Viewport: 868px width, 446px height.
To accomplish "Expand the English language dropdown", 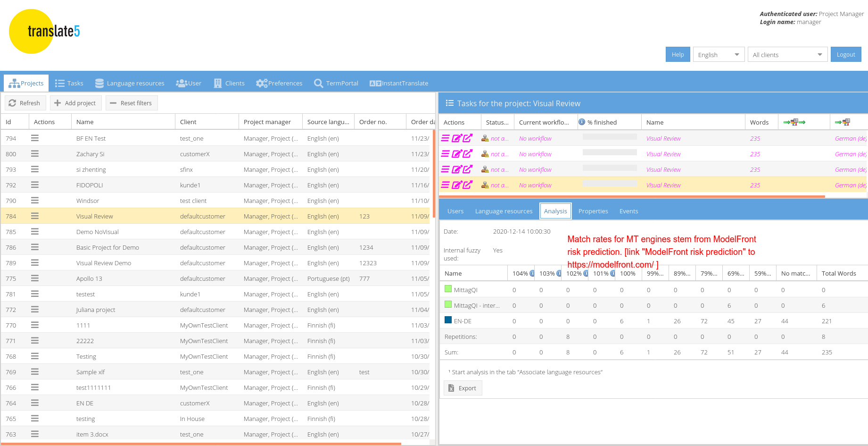I will click(719, 55).
